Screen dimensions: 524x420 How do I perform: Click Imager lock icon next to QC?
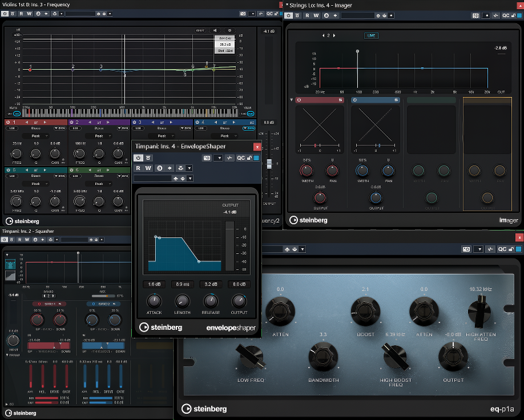tap(513, 15)
